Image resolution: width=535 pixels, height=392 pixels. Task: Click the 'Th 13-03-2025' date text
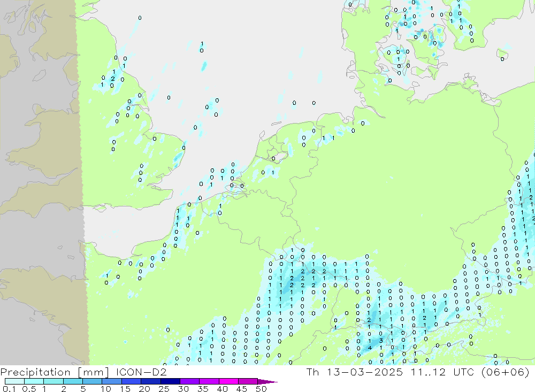coord(355,372)
